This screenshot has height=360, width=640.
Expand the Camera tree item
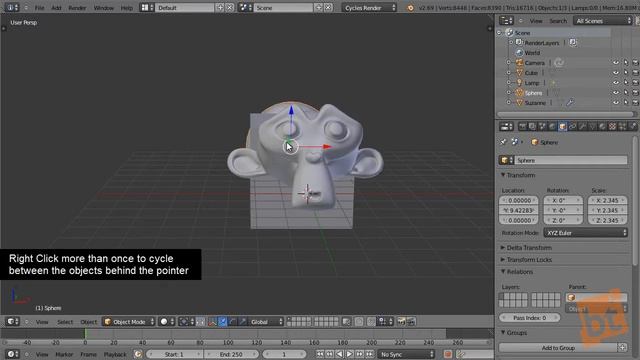point(509,62)
